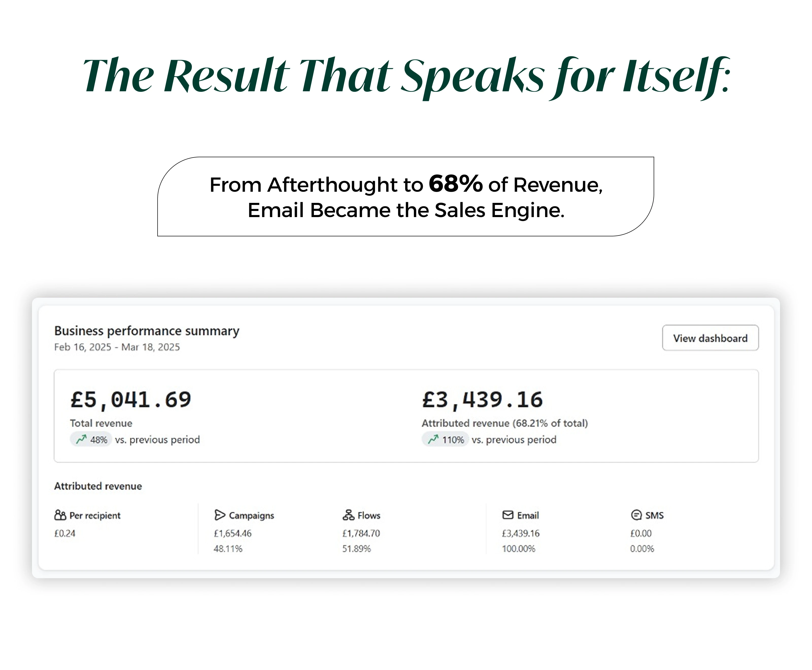Select the £5,041.69 total revenue figure
812x670 pixels.
pyautogui.click(x=130, y=400)
